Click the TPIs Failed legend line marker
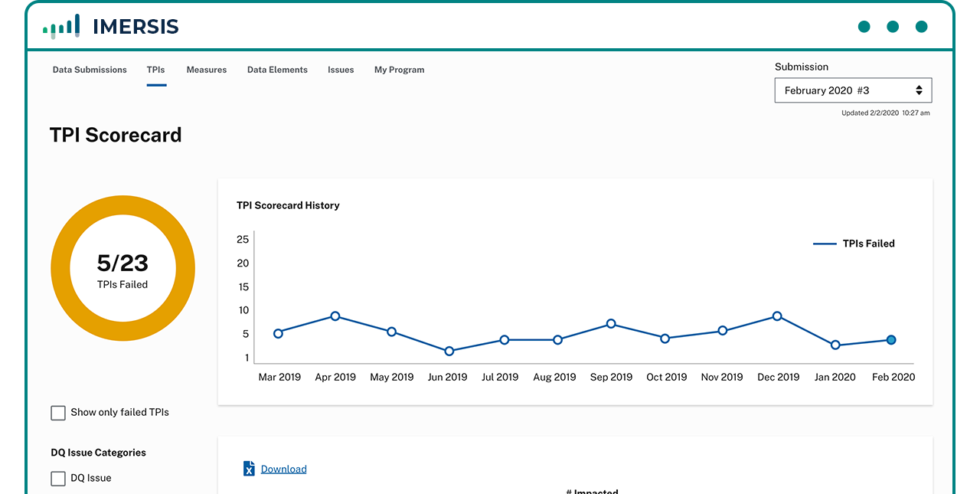 [825, 244]
